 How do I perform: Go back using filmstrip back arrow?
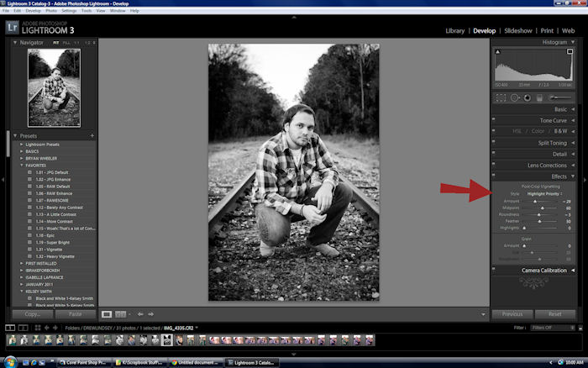pyautogui.click(x=47, y=328)
